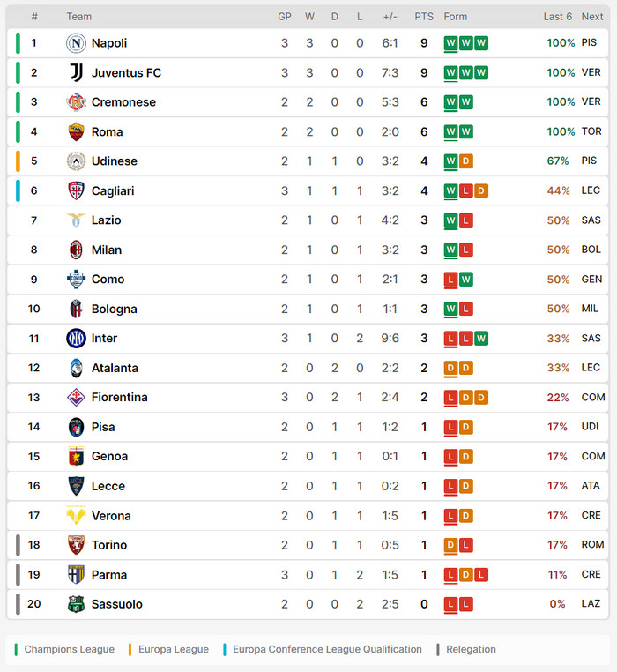
Task: Click the Milan club crest
Action: [x=77, y=250]
